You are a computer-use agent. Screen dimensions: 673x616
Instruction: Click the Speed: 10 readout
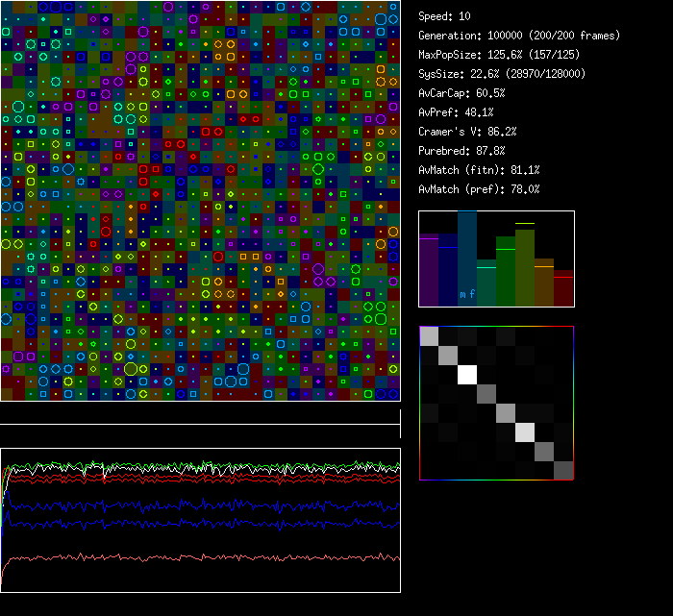[x=444, y=16]
